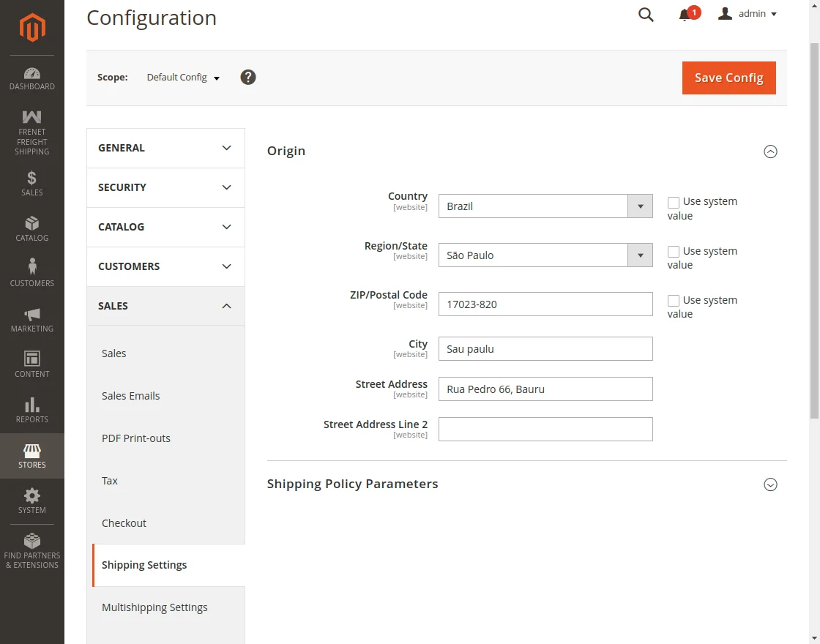The height and width of the screenshot is (644, 820).
Task: Open the Sales section in the sidebar
Action: 31,183
